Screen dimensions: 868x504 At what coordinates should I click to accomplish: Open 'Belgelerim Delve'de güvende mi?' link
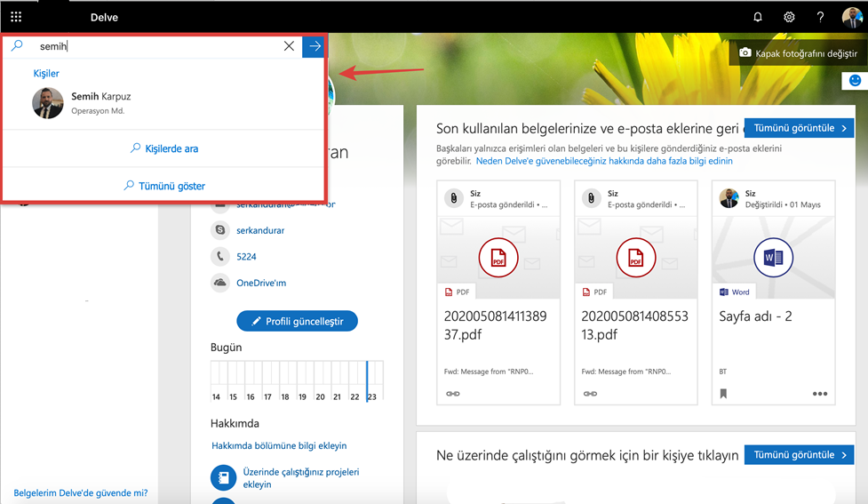click(x=81, y=493)
